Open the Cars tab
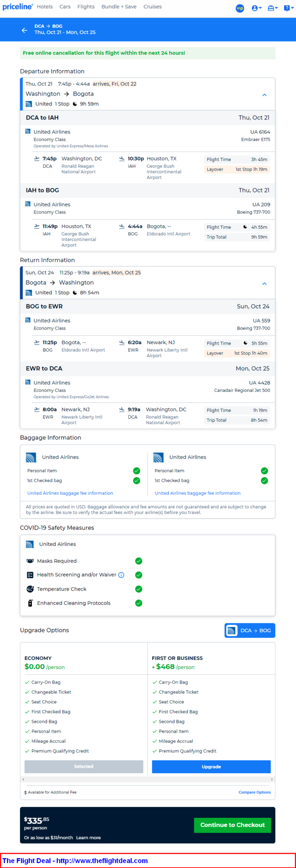Image resolution: width=296 pixels, height=868 pixels. 65,7
